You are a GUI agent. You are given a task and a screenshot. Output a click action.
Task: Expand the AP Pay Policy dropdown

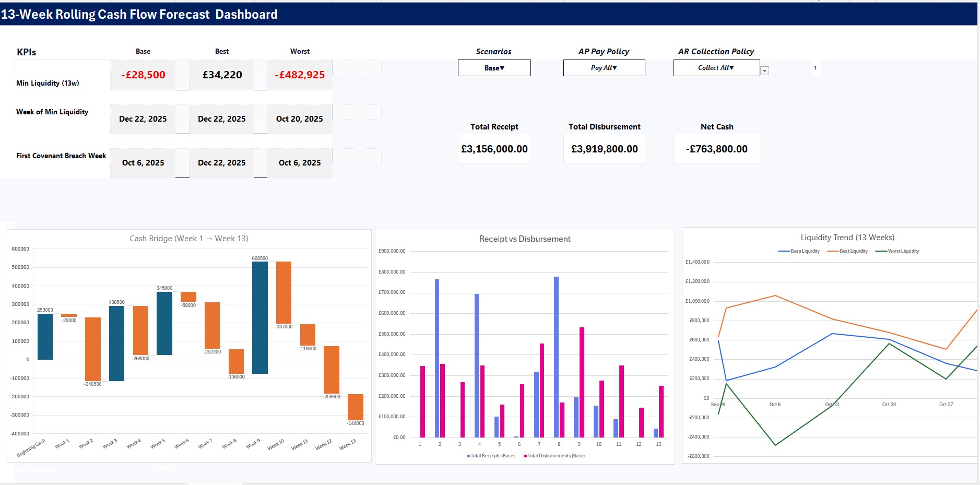tap(604, 68)
